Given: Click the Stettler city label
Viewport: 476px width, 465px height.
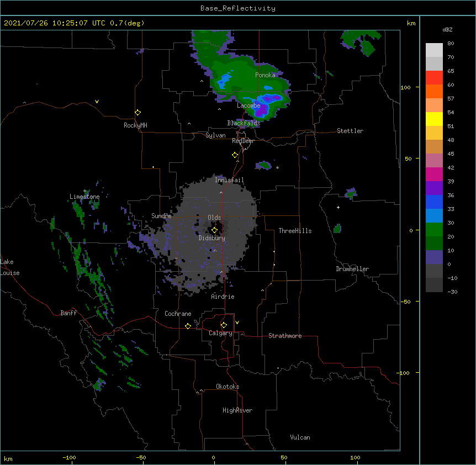Looking at the screenshot, I should pos(350,131).
